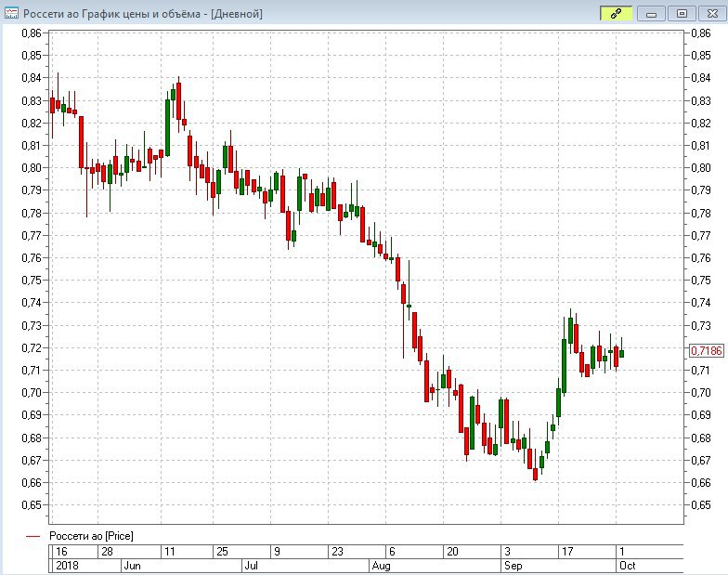Viewport: 728px width, 575px height.
Task: Click date label 6 on time axis
Action: coord(392,552)
